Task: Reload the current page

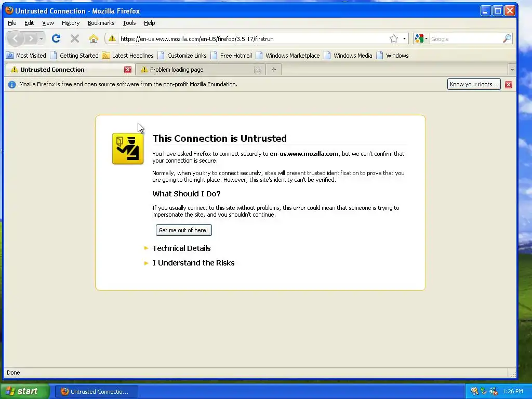Action: click(56, 38)
